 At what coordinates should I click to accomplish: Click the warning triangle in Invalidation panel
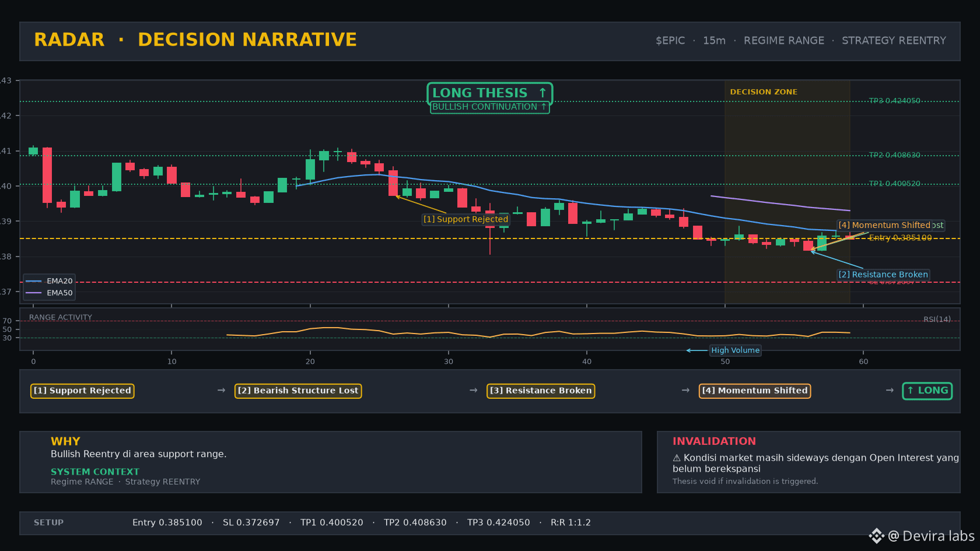pos(677,458)
